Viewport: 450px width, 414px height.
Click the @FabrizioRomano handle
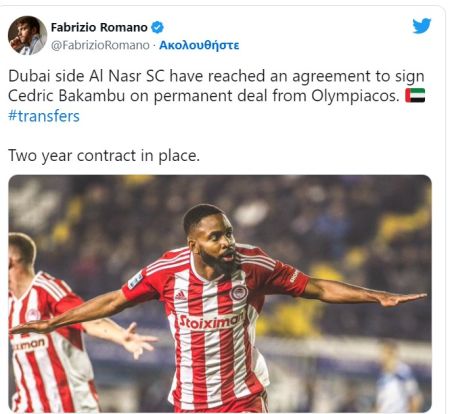tap(100, 45)
